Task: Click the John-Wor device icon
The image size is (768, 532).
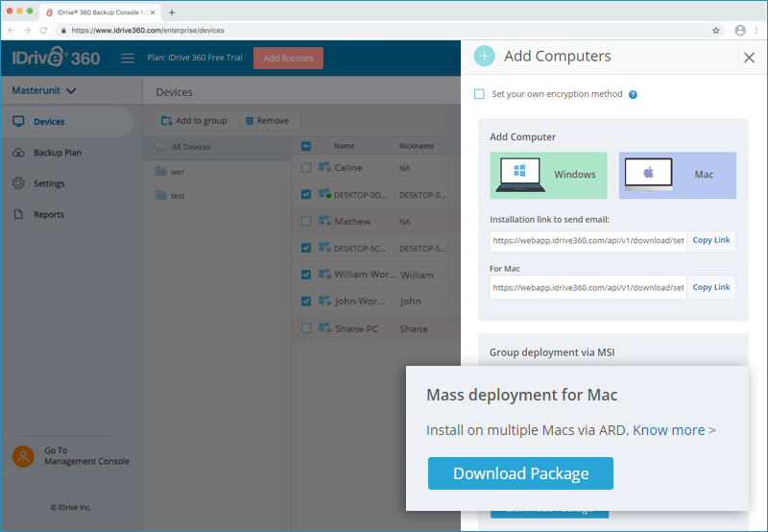Action: pyautogui.click(x=324, y=301)
